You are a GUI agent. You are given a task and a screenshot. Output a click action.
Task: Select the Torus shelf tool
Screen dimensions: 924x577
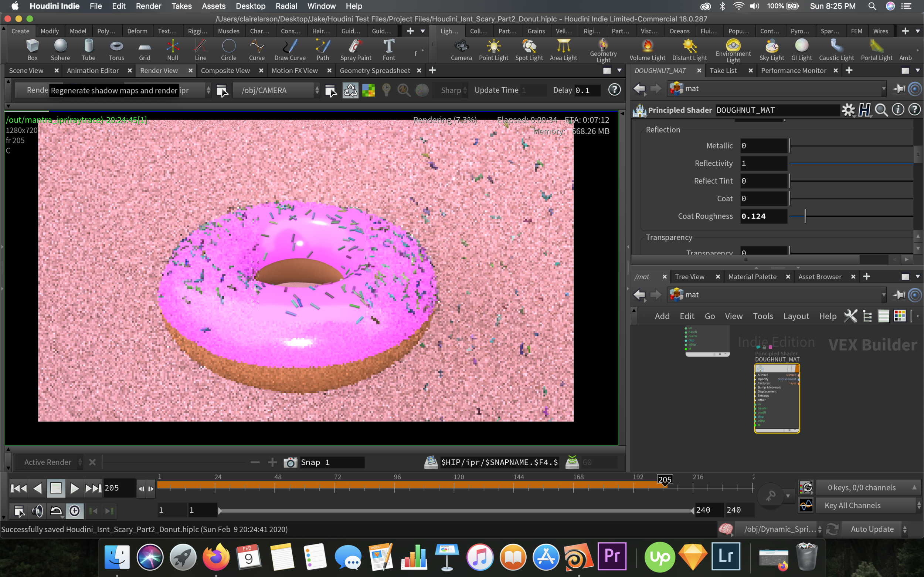click(116, 50)
